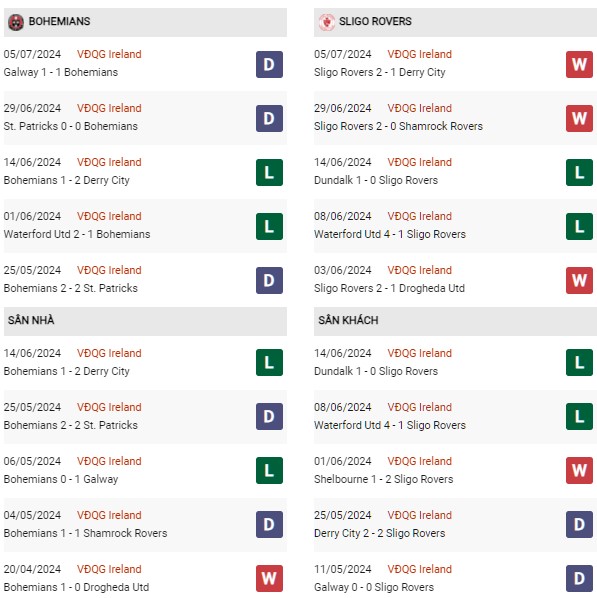Open VĐQG Ireland link for Sligo Rovers 03/06/2024 match
Screen dimensions: 597x598
pyautogui.click(x=420, y=270)
